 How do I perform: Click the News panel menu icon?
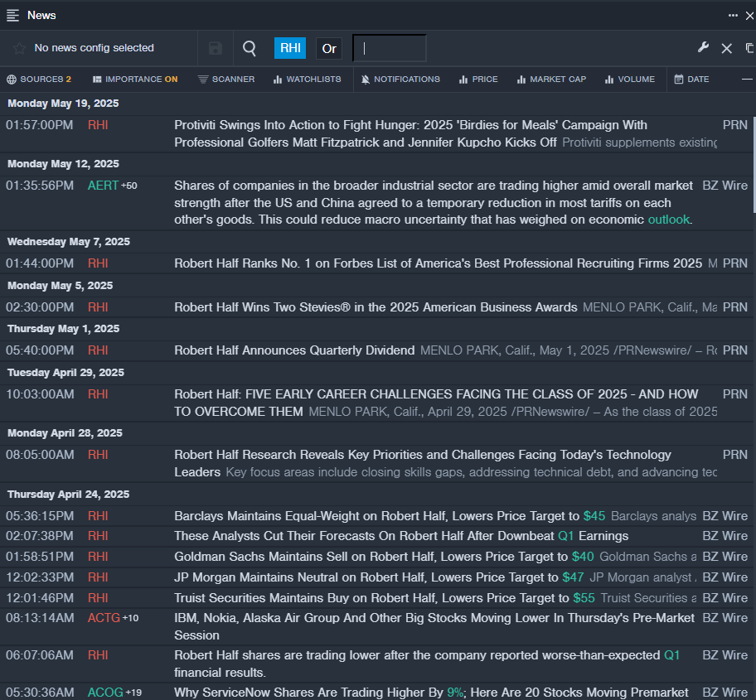click(12, 16)
